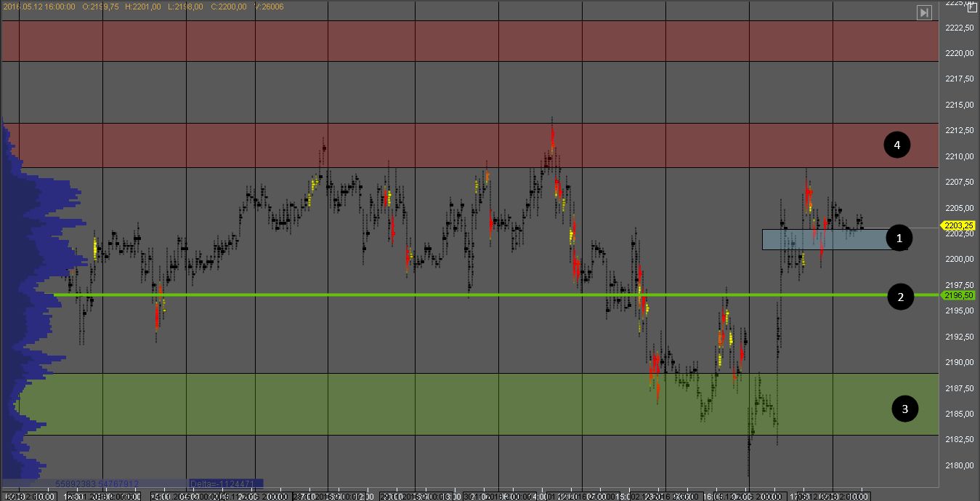
Task: Click the scroll-to-latest-bar arrow icon
Action: [x=923, y=12]
